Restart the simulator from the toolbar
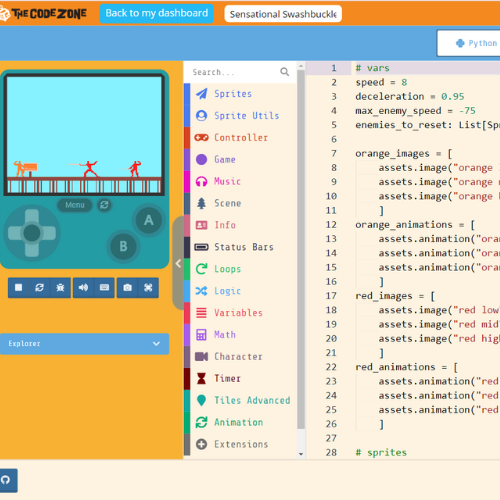 point(39,287)
